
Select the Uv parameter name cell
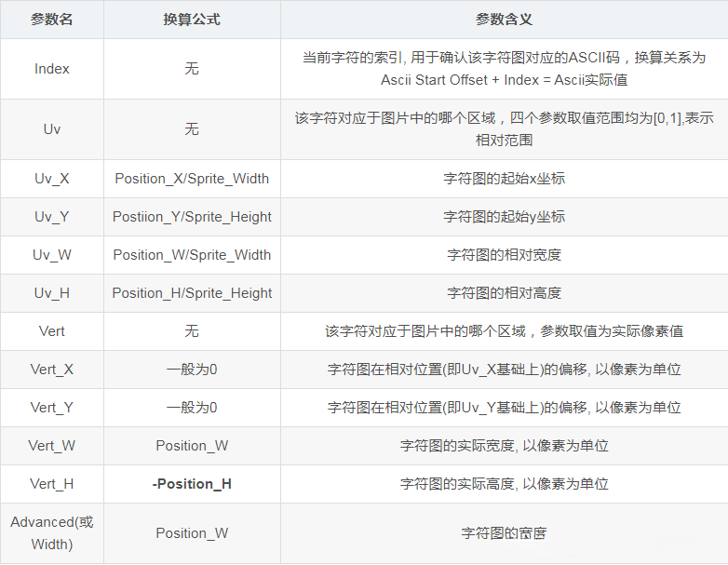tap(51, 129)
